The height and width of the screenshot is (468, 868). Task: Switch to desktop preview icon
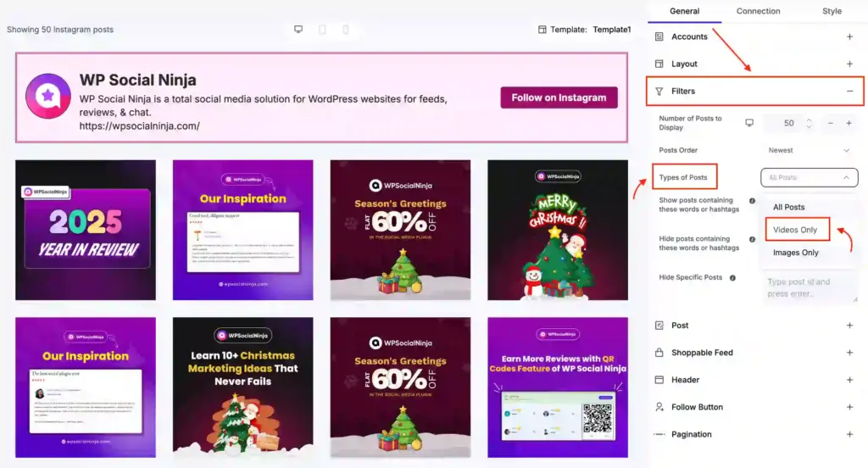pos(298,29)
